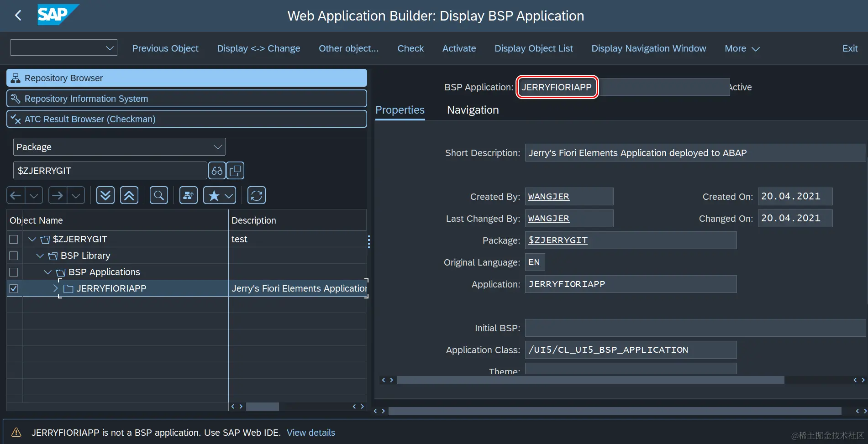Click the Short Description field
Screen dimensions: 868x444
[x=695, y=153]
